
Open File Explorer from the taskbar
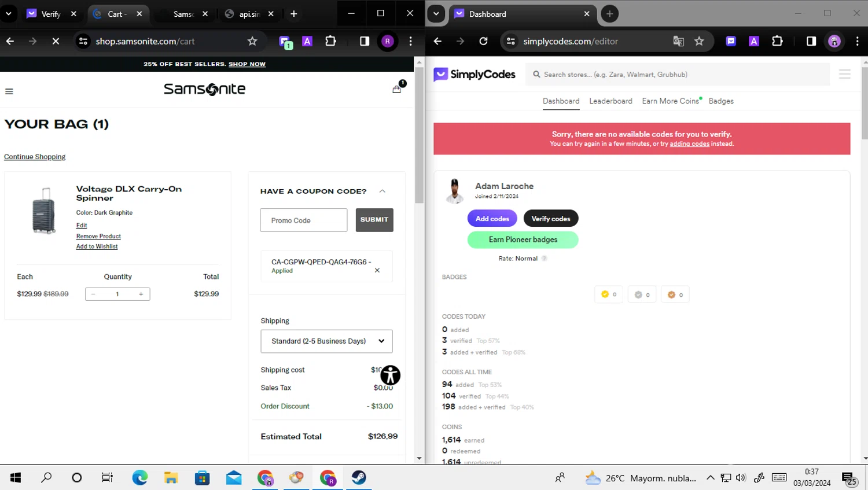(171, 477)
